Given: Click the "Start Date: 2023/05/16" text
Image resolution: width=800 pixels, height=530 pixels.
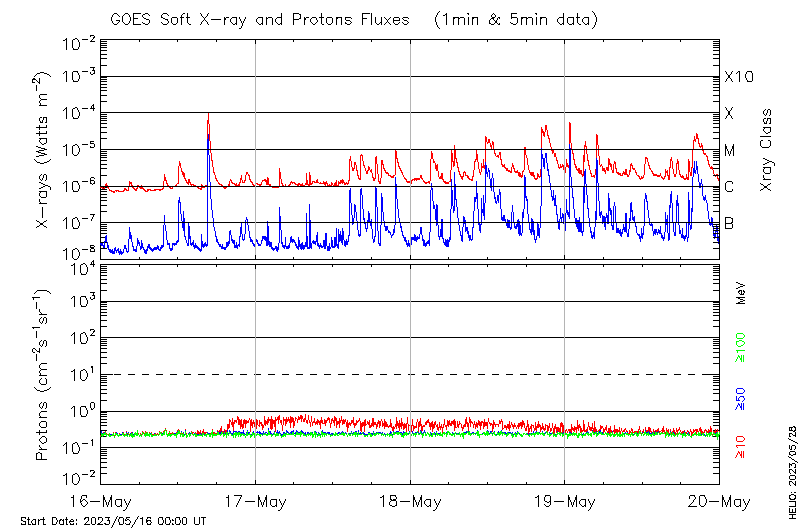Looking at the screenshot, I should tap(113, 521).
